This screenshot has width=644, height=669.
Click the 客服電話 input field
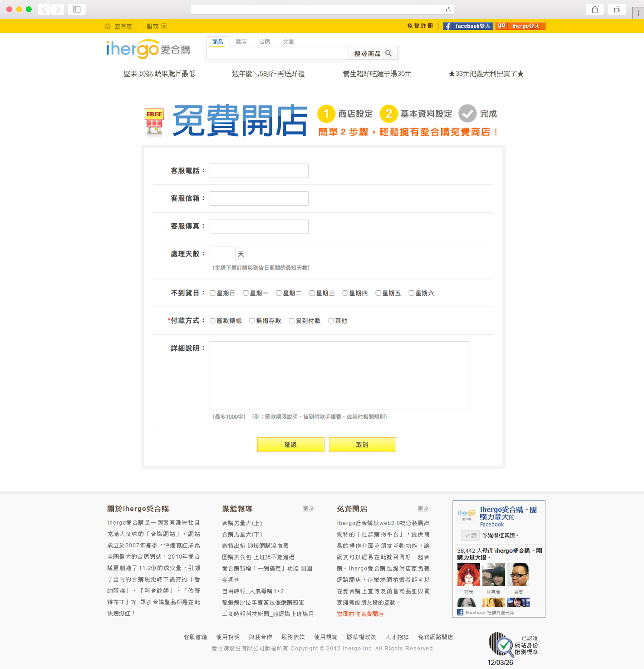259,171
